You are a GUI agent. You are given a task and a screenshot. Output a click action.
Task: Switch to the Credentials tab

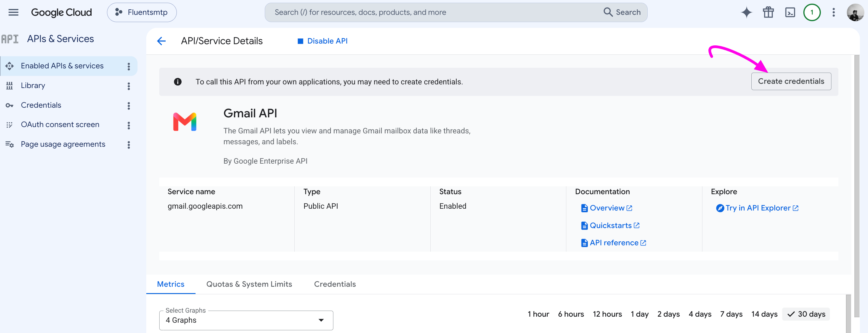click(335, 284)
